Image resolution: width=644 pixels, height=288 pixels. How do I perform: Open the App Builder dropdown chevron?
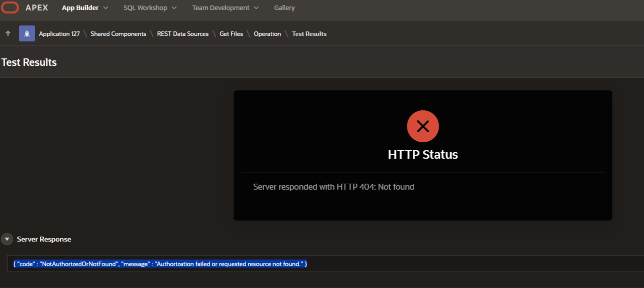[105, 8]
